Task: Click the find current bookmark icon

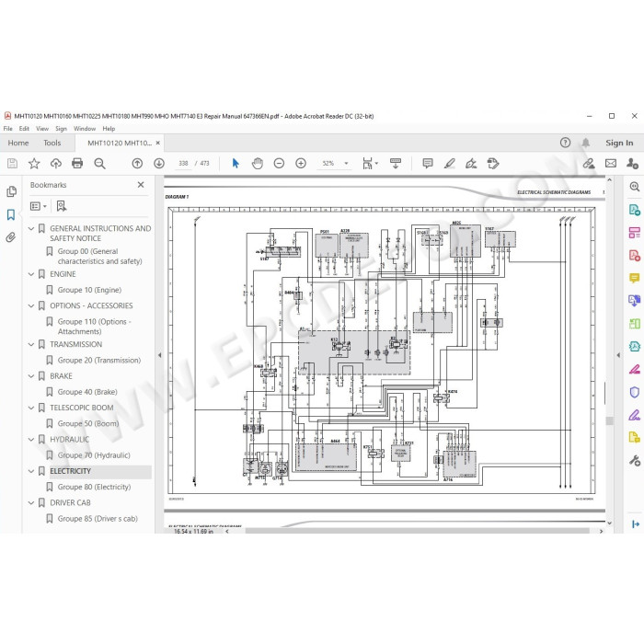Action: [62, 206]
